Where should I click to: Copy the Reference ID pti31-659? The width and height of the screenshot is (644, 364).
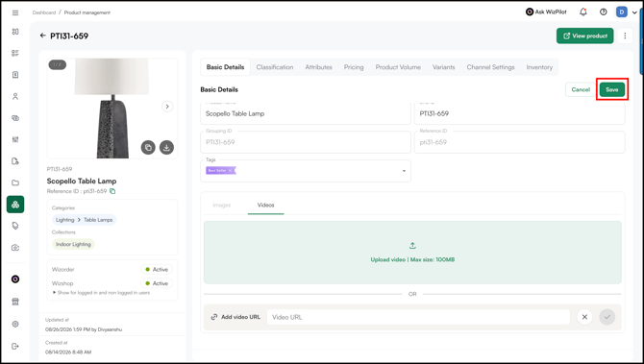[x=112, y=191]
